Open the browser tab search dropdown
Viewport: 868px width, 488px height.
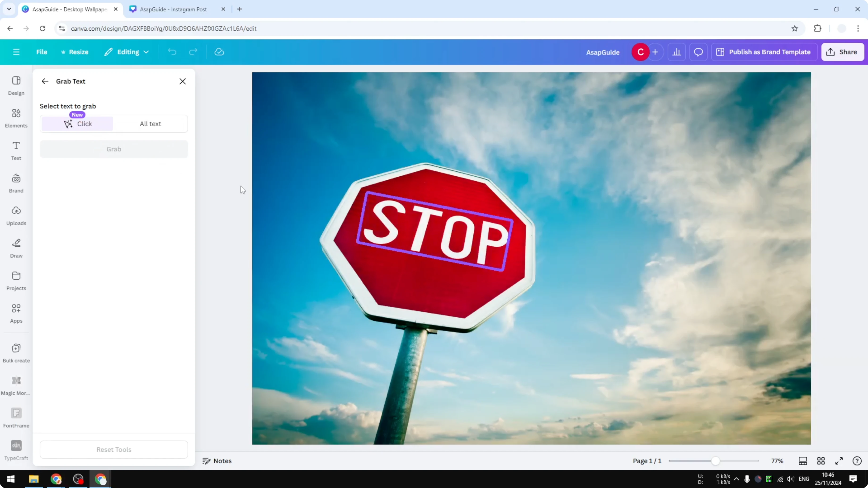[9, 9]
